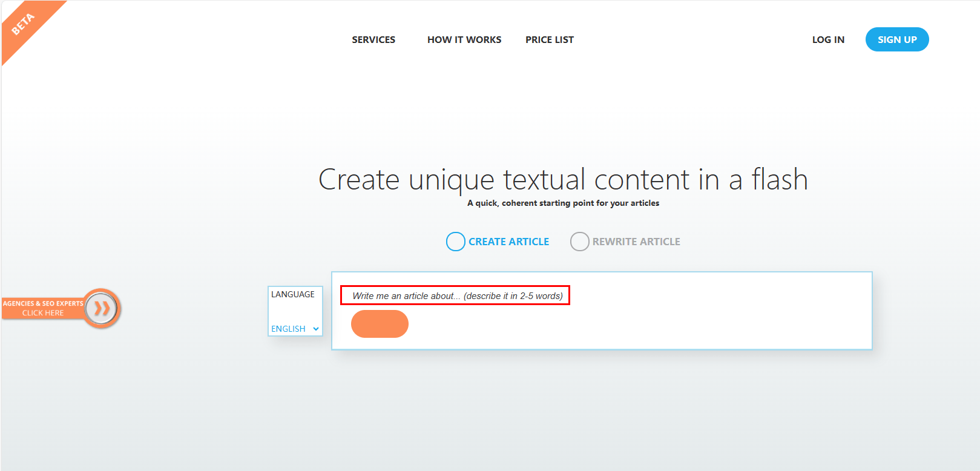Click the orange BETA corner ribbon

tap(24, 25)
